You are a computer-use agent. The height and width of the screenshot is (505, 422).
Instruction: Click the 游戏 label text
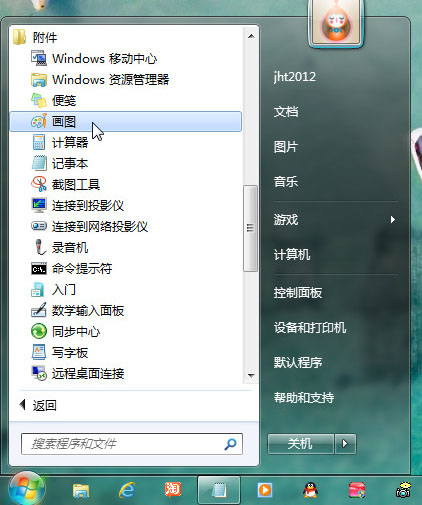click(286, 220)
